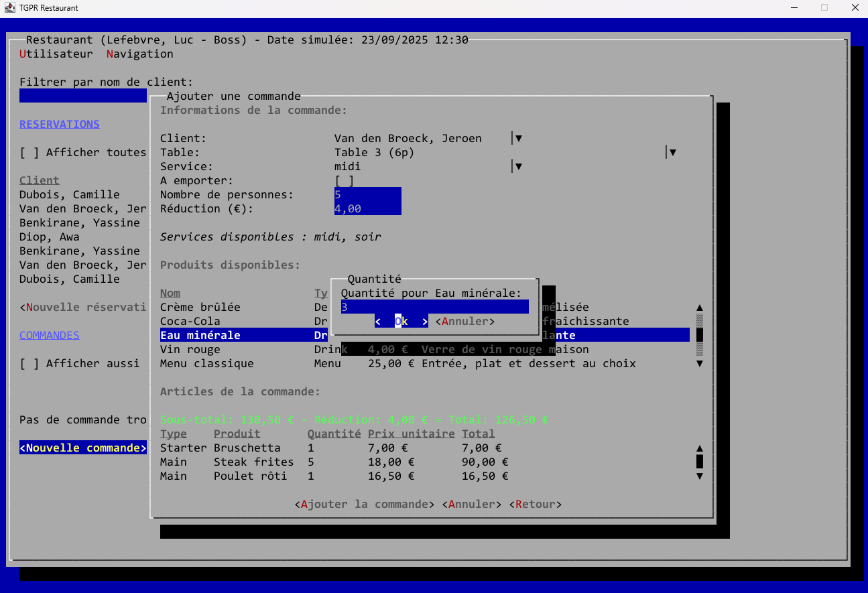Click the products list scrollbar thumb
Viewport: 868px width, 593px height.
[x=700, y=335]
